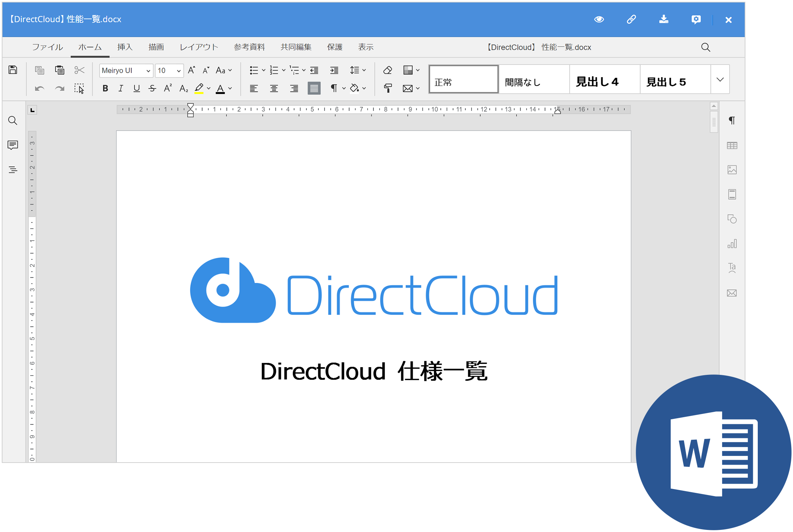793x532 pixels.
Task: Switch to the 描画 tab
Action: [x=156, y=47]
